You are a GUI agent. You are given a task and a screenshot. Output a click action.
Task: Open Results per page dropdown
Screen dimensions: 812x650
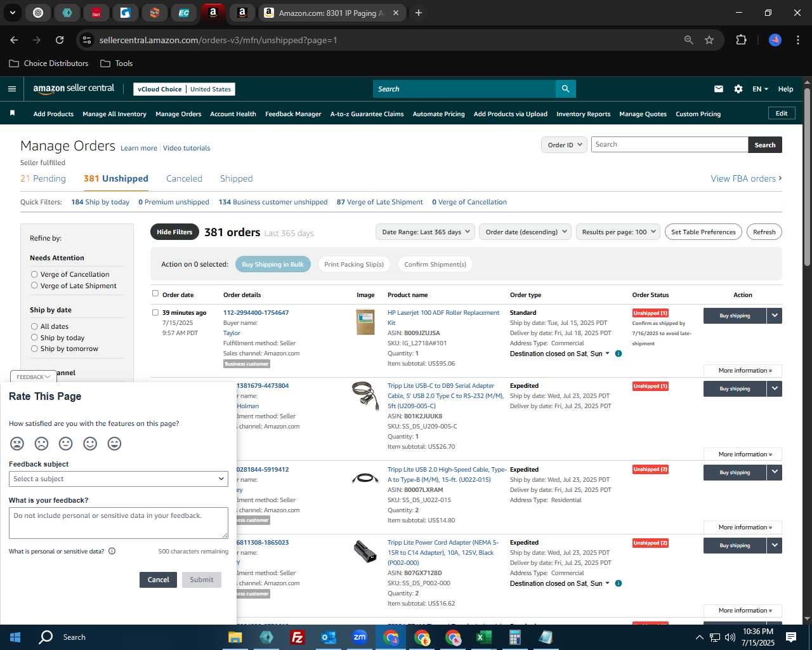(618, 232)
